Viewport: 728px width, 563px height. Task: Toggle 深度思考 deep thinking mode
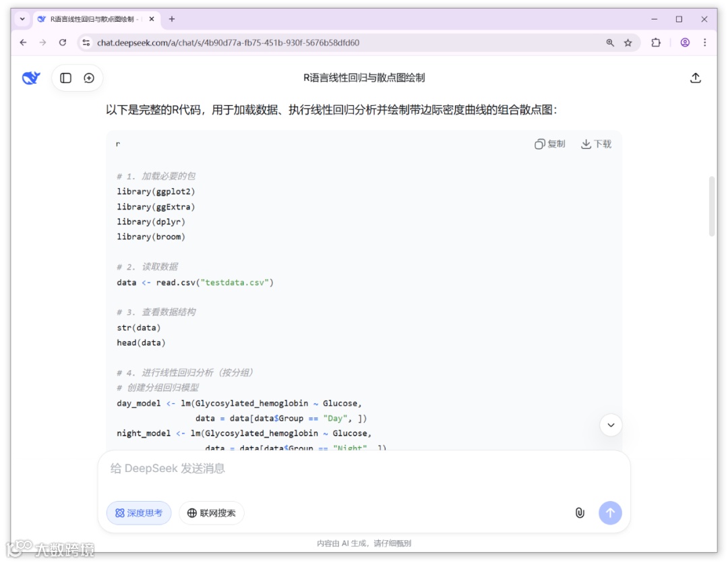tap(139, 513)
